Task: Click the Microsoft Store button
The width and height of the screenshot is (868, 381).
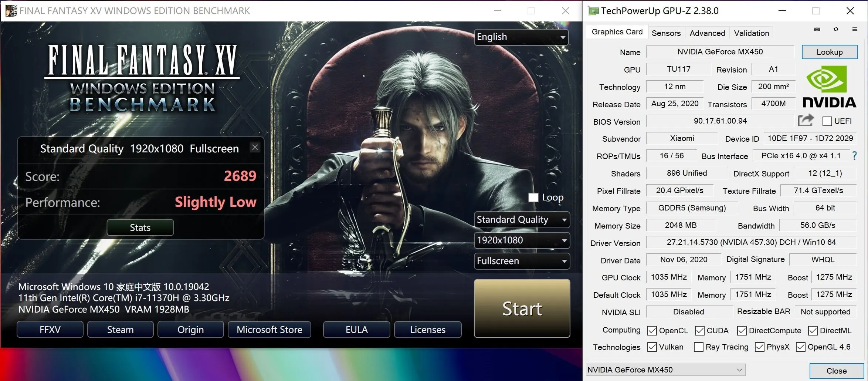Action: tap(269, 330)
